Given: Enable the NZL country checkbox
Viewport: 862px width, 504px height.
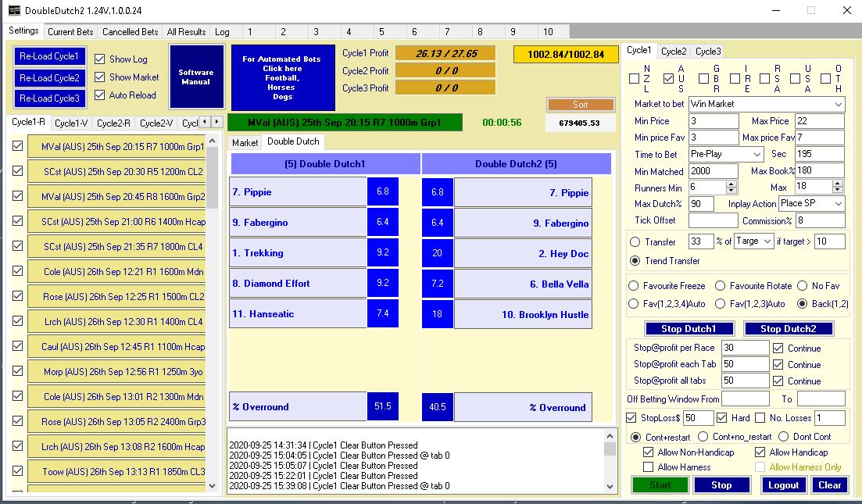Looking at the screenshot, I should [x=634, y=79].
